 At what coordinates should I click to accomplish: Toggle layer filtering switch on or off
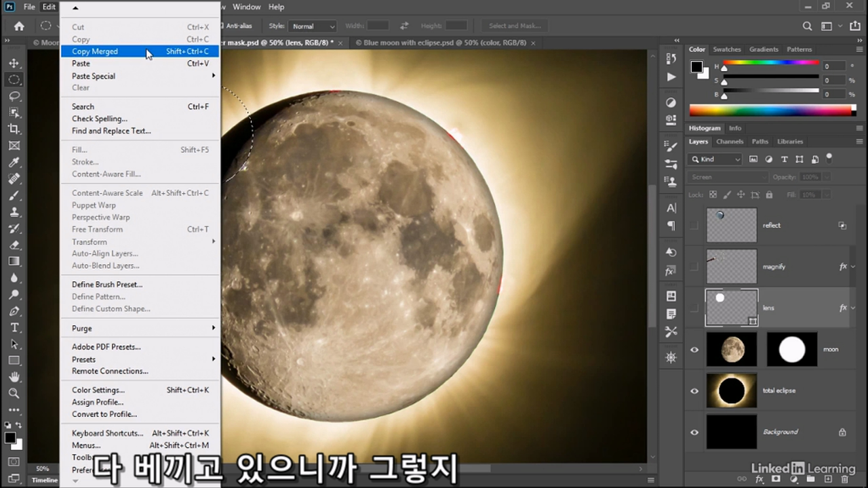[829, 159]
